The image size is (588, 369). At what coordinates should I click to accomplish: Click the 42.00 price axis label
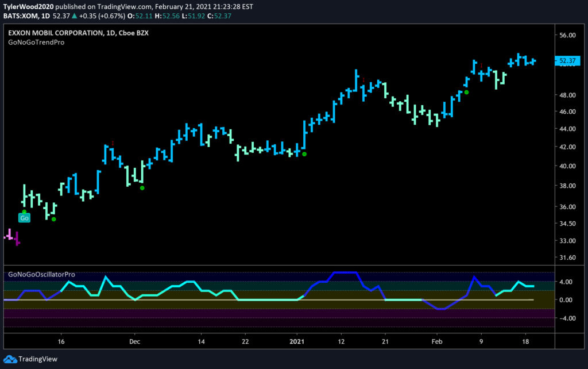(567, 147)
